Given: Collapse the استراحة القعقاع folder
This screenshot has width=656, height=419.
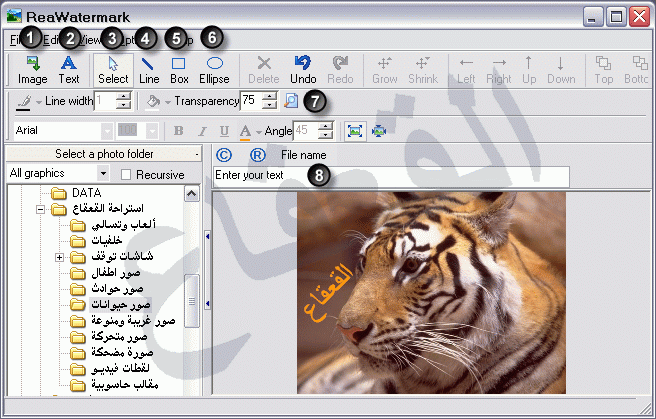Looking at the screenshot, I should click(40, 210).
